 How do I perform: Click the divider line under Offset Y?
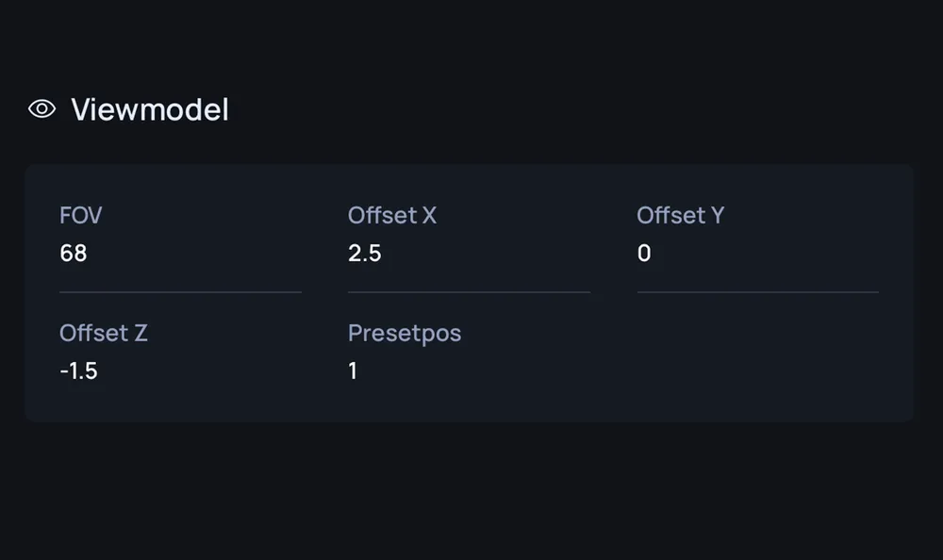pyautogui.click(x=758, y=292)
